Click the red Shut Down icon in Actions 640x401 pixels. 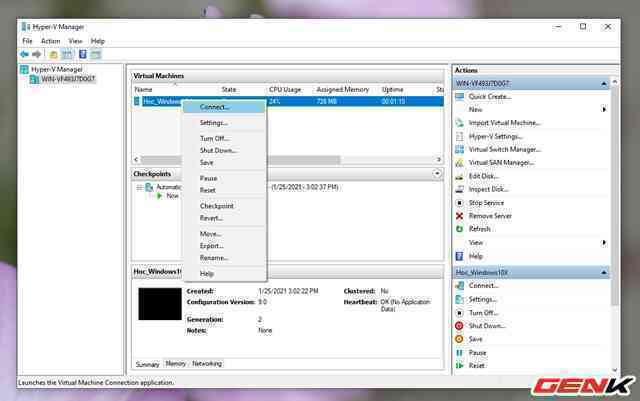pos(460,326)
